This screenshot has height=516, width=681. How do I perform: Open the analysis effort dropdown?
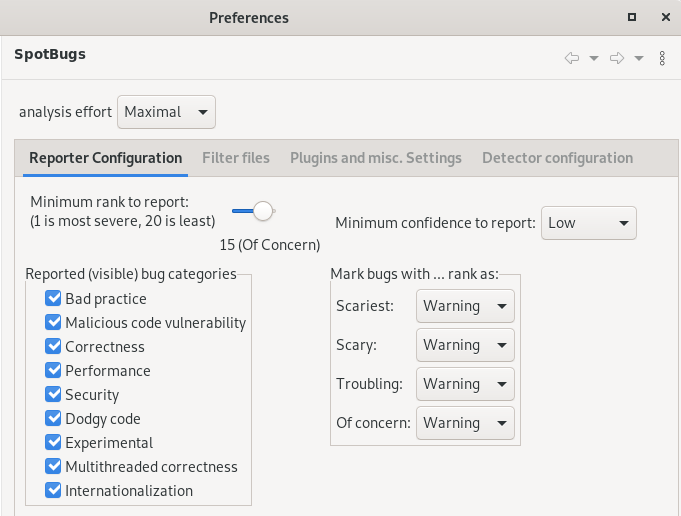pyautogui.click(x=166, y=112)
